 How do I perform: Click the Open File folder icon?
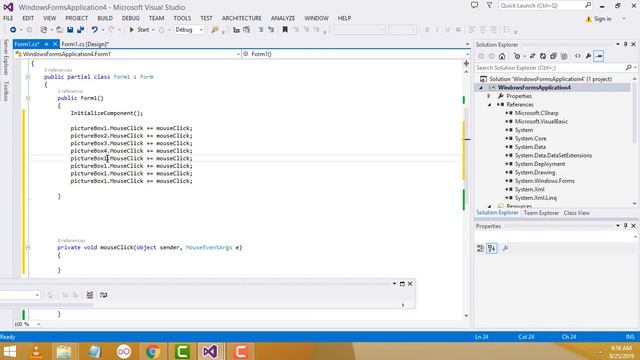click(x=60, y=30)
